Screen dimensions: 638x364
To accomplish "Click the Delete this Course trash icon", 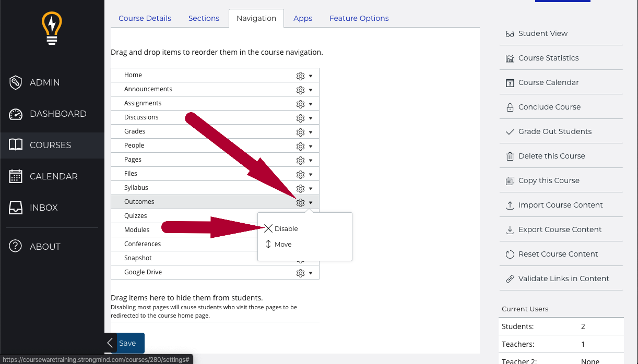I will 510,156.
